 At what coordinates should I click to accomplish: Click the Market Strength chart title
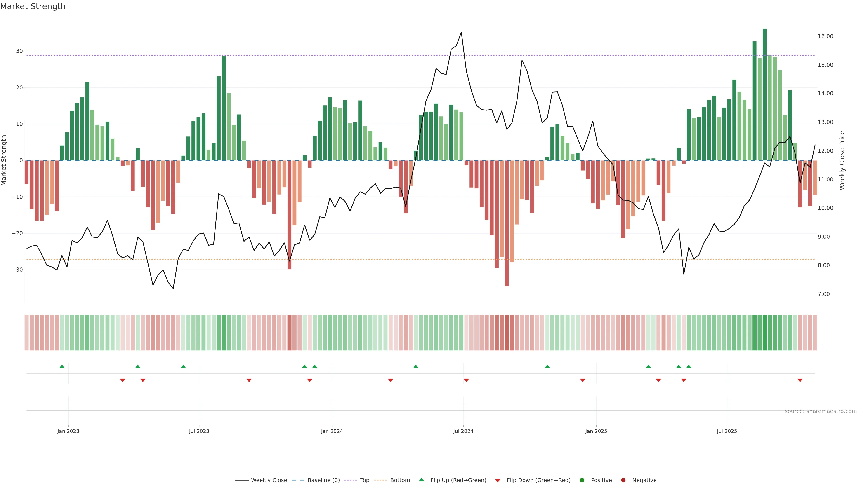[33, 6]
